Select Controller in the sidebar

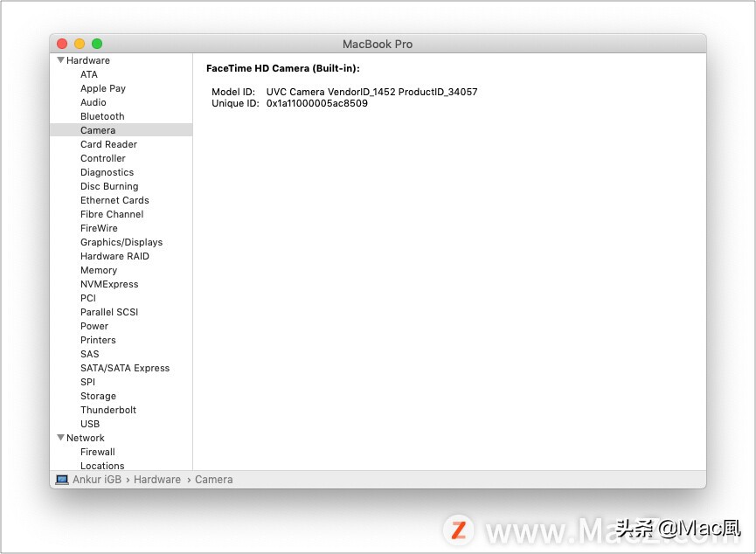click(x=103, y=158)
